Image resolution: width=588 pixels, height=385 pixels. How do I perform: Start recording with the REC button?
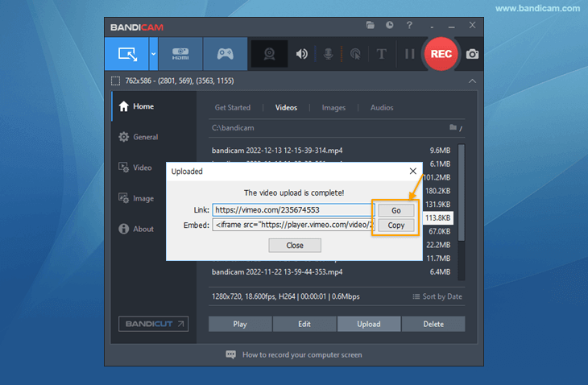(441, 54)
